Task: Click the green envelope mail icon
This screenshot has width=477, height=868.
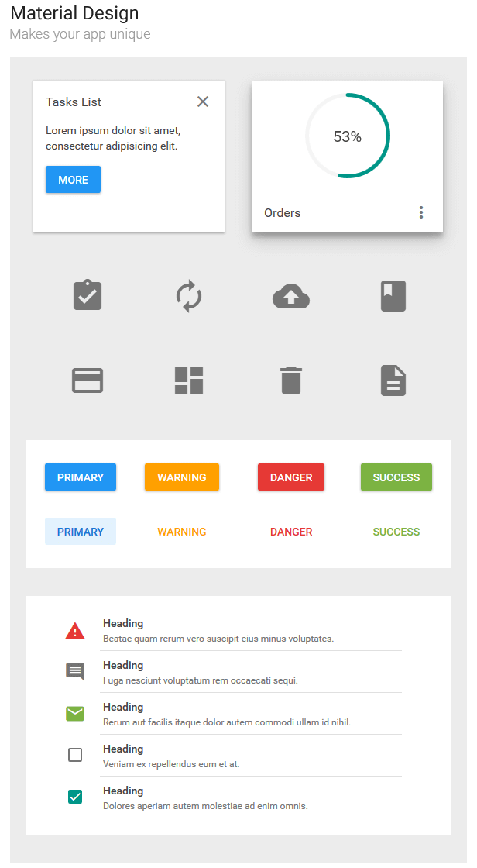Action: coord(75,714)
